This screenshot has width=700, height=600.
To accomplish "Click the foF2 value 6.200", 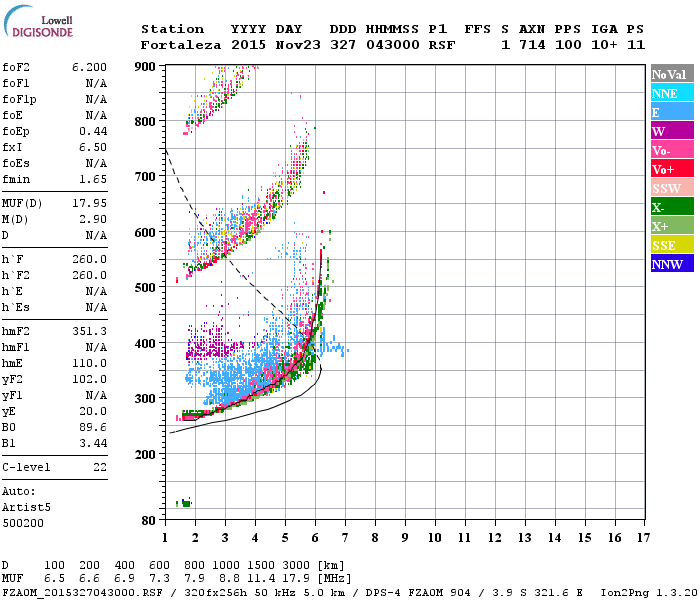I will (x=89, y=67).
